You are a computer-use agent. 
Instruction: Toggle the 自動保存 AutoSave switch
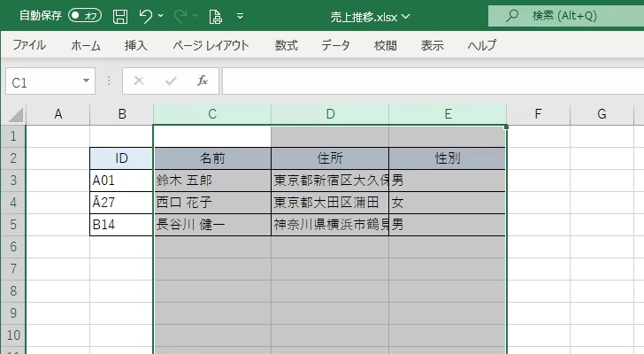coord(85,16)
